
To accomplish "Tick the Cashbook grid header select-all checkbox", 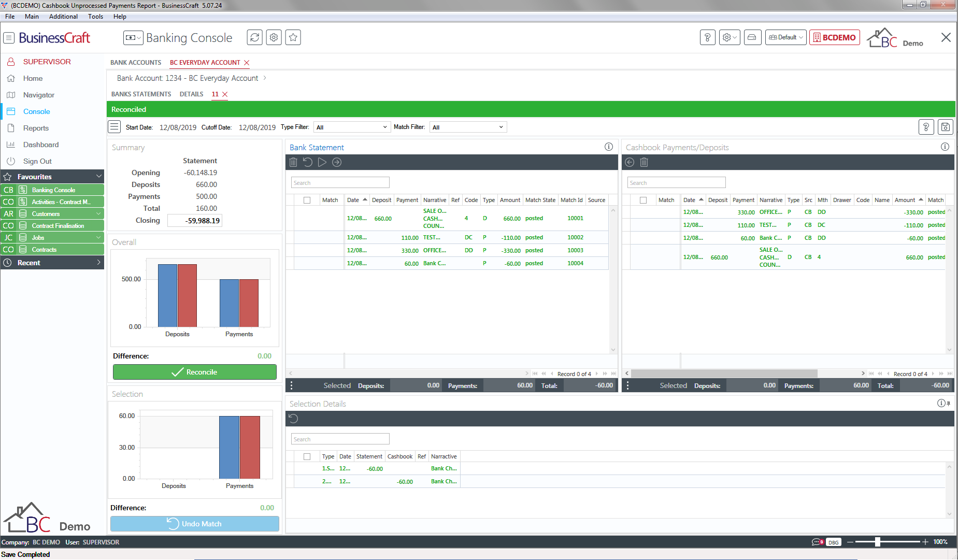I will (644, 200).
